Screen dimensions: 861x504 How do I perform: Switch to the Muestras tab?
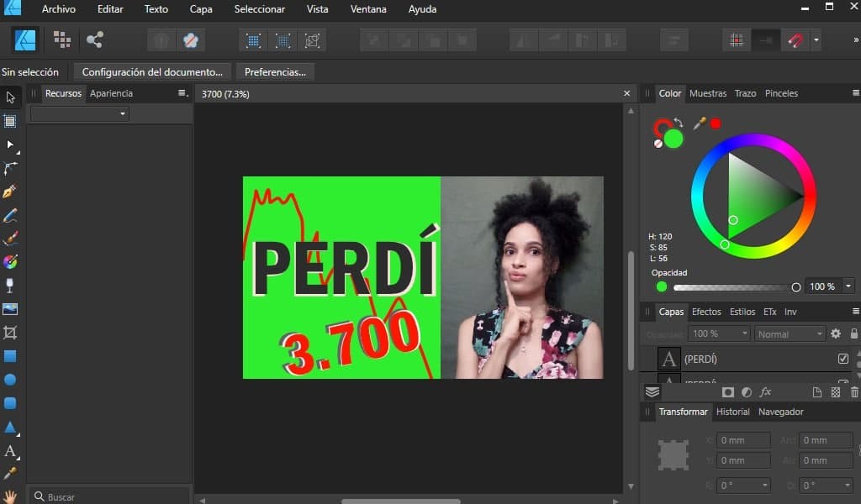click(x=708, y=93)
